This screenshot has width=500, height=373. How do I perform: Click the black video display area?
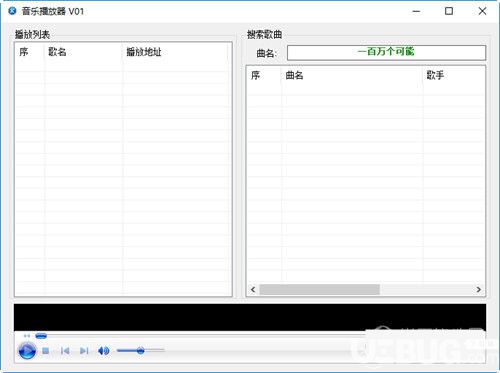(250, 317)
